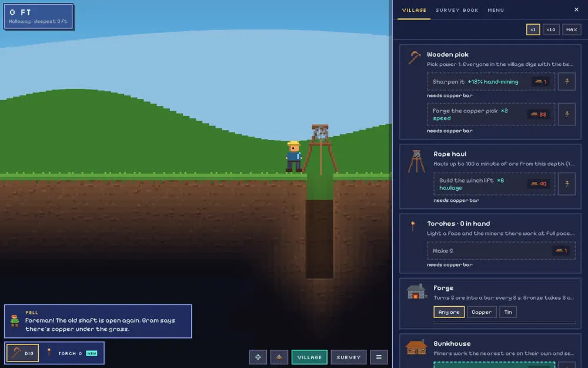
Task: Click 'Holloway · deepest 0 ft' text
Action: [38, 21]
